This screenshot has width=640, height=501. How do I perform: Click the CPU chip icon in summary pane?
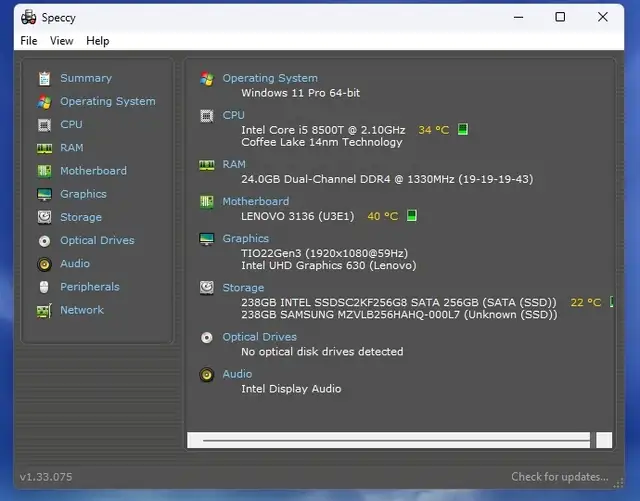click(207, 116)
